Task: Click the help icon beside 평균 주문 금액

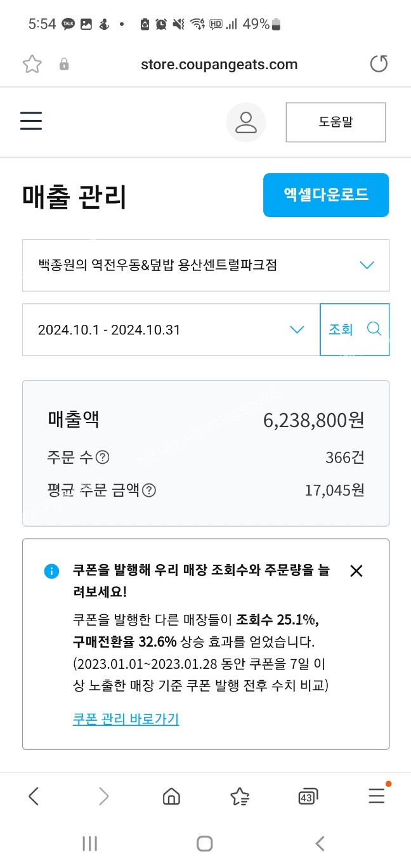Action: click(148, 490)
